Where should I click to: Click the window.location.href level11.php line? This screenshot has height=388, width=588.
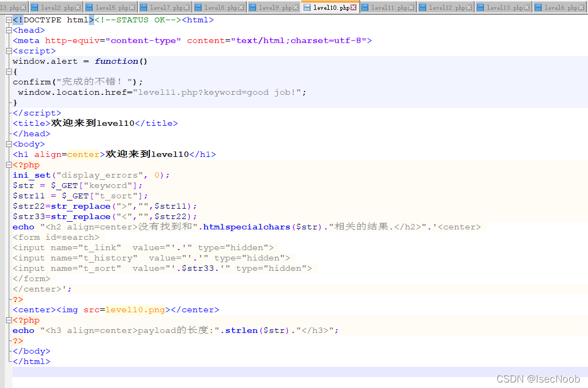coord(162,92)
